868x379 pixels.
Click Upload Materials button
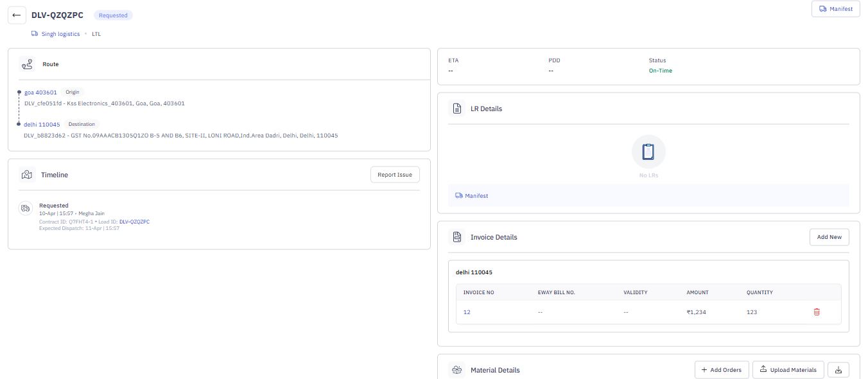(788, 369)
